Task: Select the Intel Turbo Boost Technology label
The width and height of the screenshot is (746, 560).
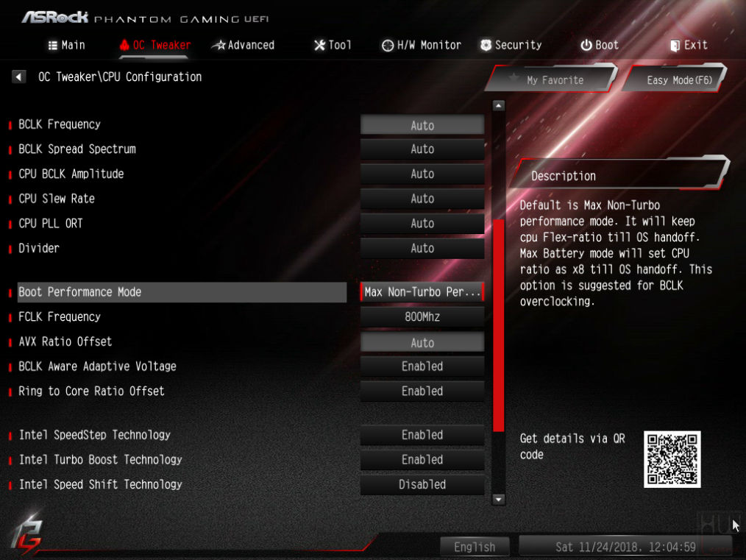Action: click(100, 459)
